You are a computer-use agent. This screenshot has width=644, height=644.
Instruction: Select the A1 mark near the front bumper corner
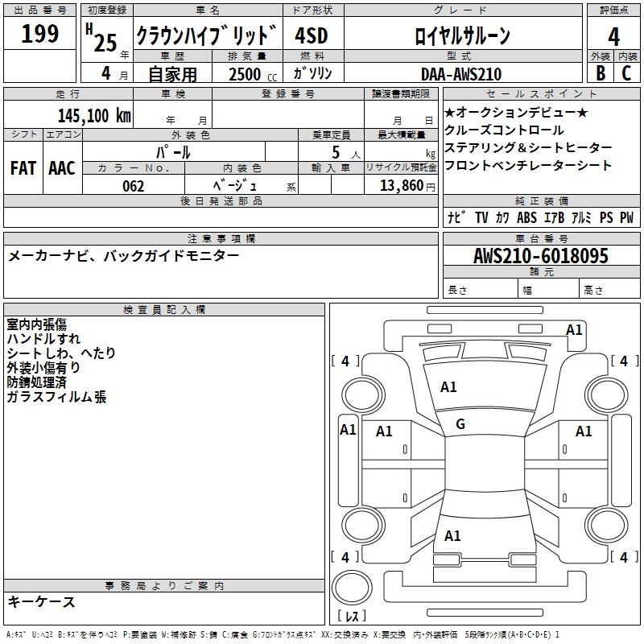coord(573,329)
